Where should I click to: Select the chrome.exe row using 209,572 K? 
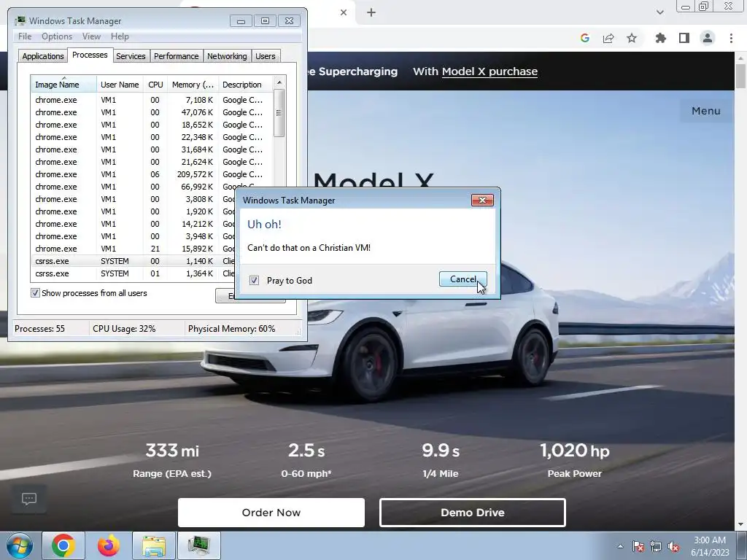tap(152, 174)
